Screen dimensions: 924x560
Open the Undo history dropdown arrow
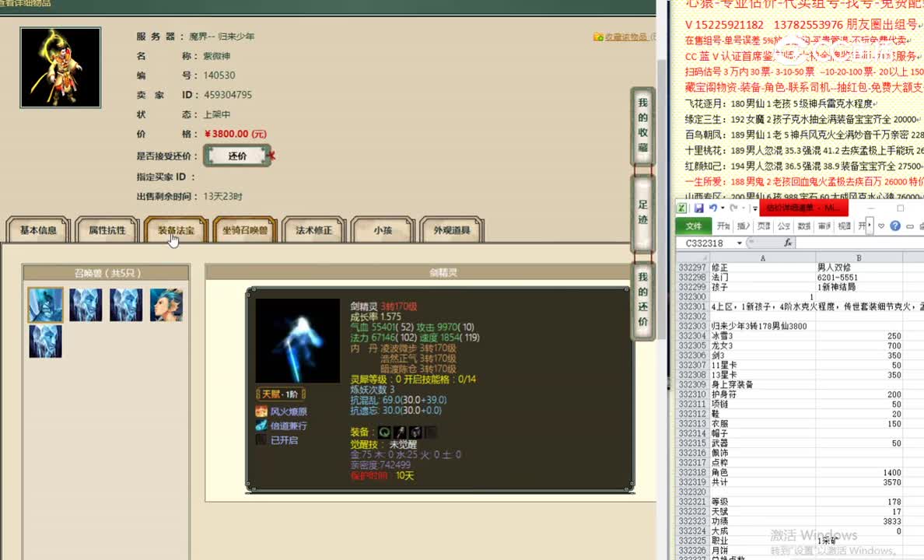[722, 208]
